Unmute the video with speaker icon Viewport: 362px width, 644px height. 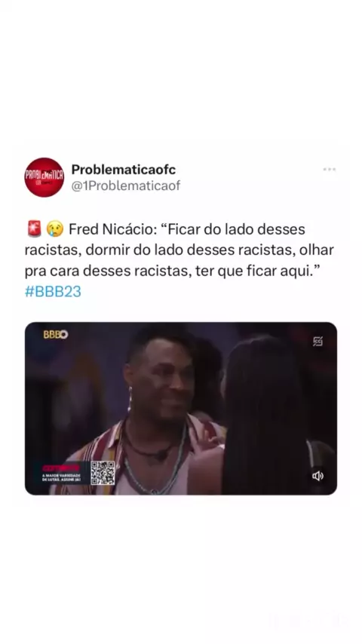[318, 476]
